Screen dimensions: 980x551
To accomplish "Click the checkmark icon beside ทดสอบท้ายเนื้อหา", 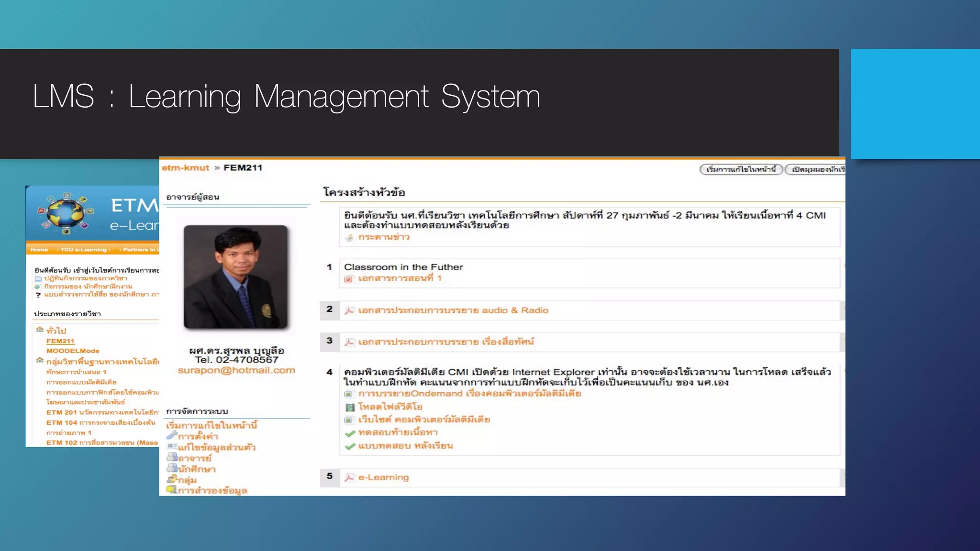I will (350, 433).
